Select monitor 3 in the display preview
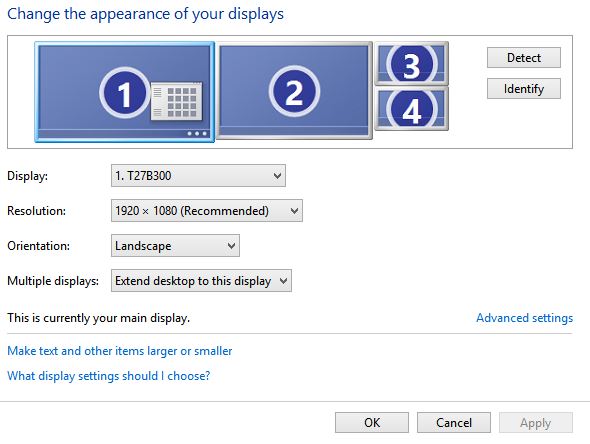This screenshot has width=590, height=444. coord(412,63)
